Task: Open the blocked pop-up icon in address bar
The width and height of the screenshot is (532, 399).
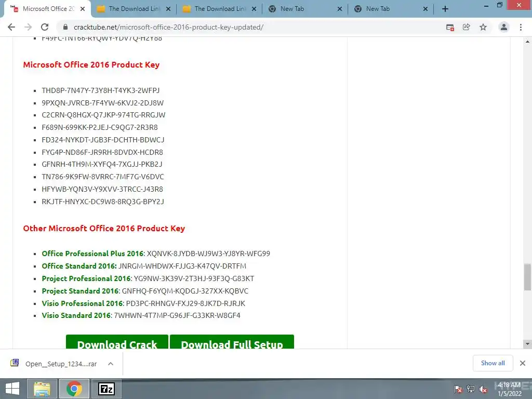Action: tap(450, 28)
